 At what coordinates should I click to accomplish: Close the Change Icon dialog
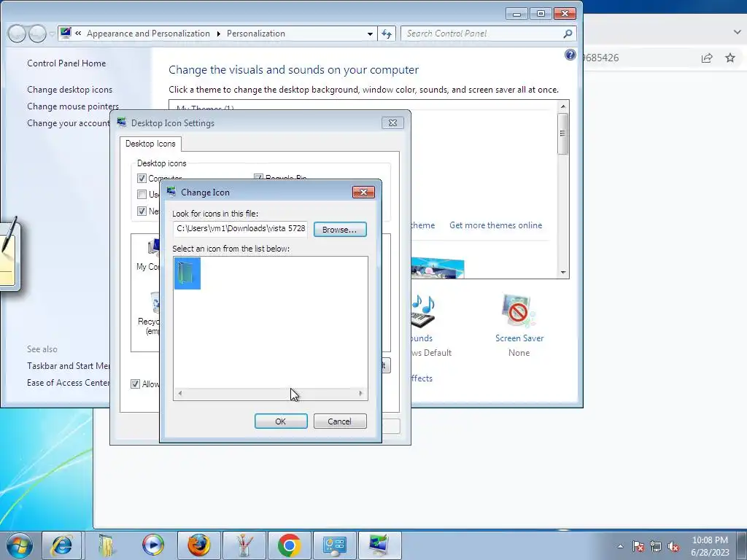click(363, 192)
